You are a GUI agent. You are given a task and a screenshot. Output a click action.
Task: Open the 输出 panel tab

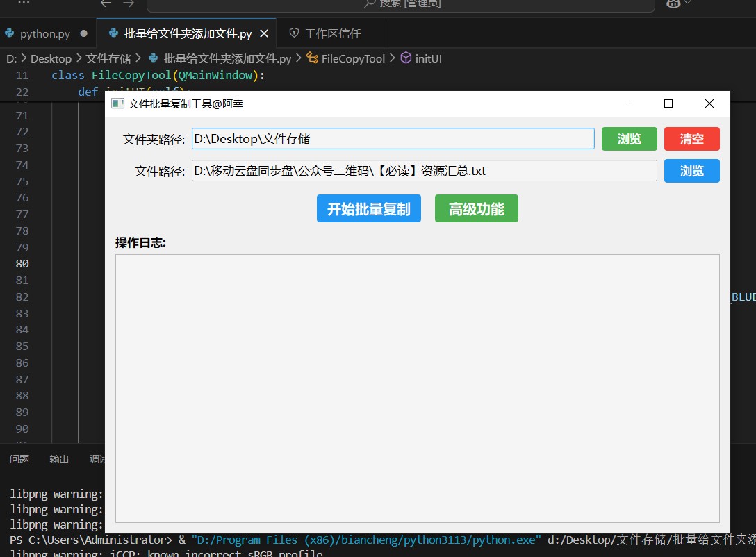point(59,459)
